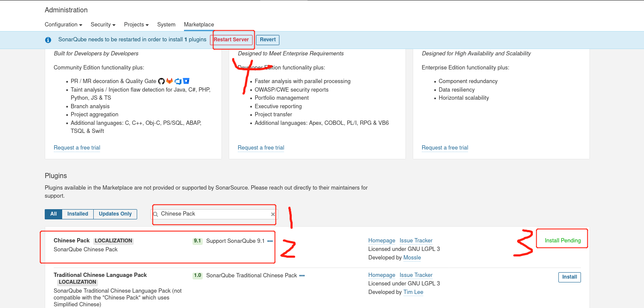This screenshot has width=644, height=308.
Task: Open Traditional Chinese Language Pack Homepage link
Action: [x=382, y=275]
